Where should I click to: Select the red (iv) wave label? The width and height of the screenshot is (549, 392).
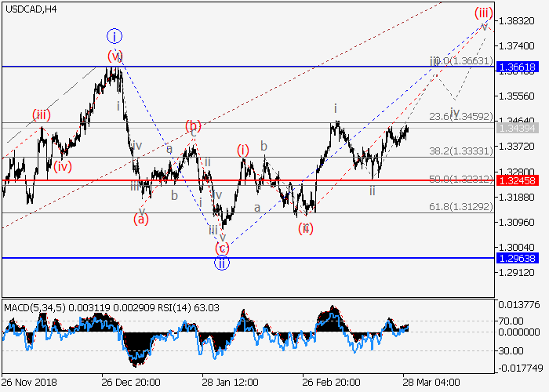[63, 165]
